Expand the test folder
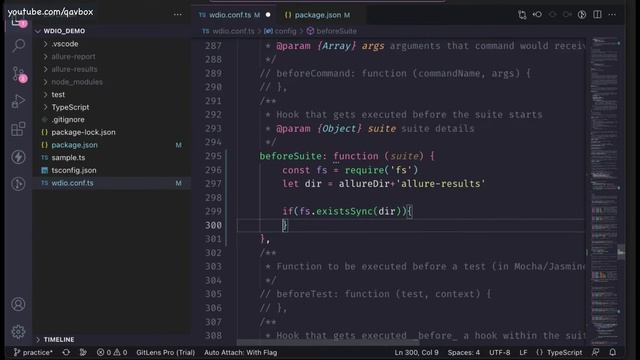 click(x=58, y=94)
